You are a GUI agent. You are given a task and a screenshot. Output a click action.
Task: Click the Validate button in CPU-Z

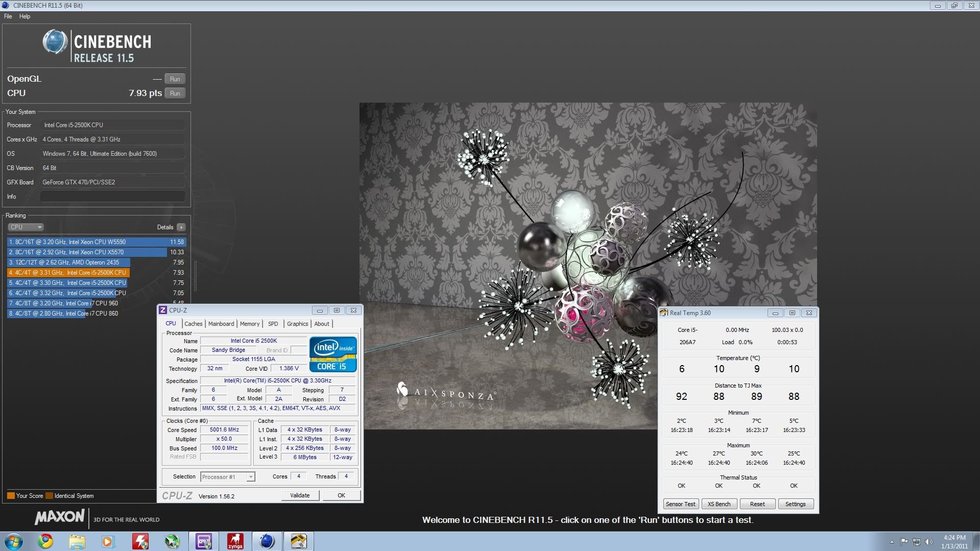[300, 495]
